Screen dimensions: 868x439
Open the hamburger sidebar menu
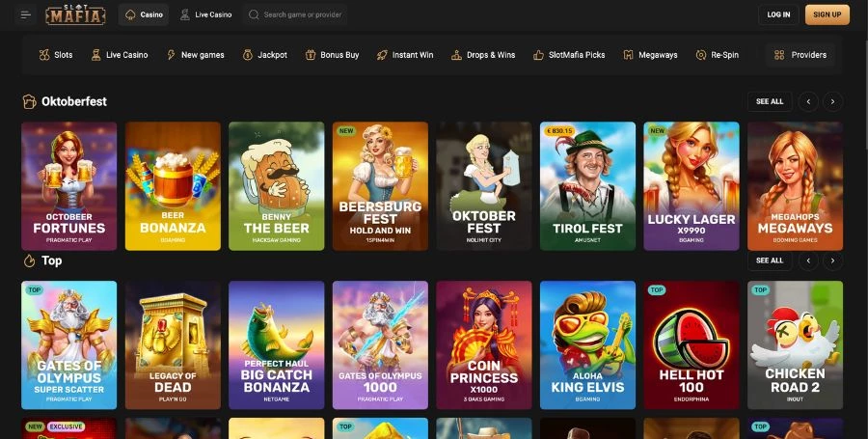pos(25,14)
